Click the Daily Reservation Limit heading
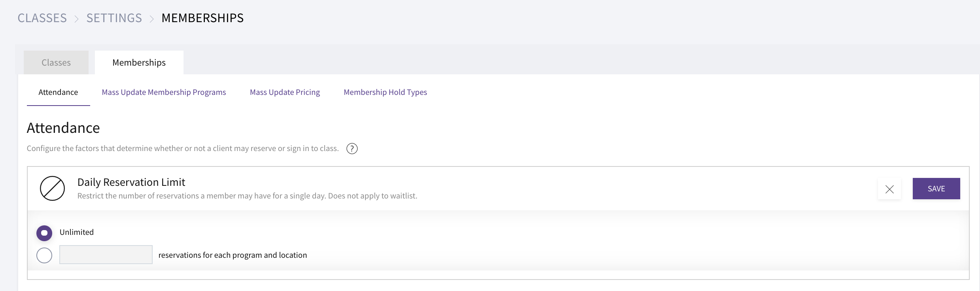 point(131,182)
